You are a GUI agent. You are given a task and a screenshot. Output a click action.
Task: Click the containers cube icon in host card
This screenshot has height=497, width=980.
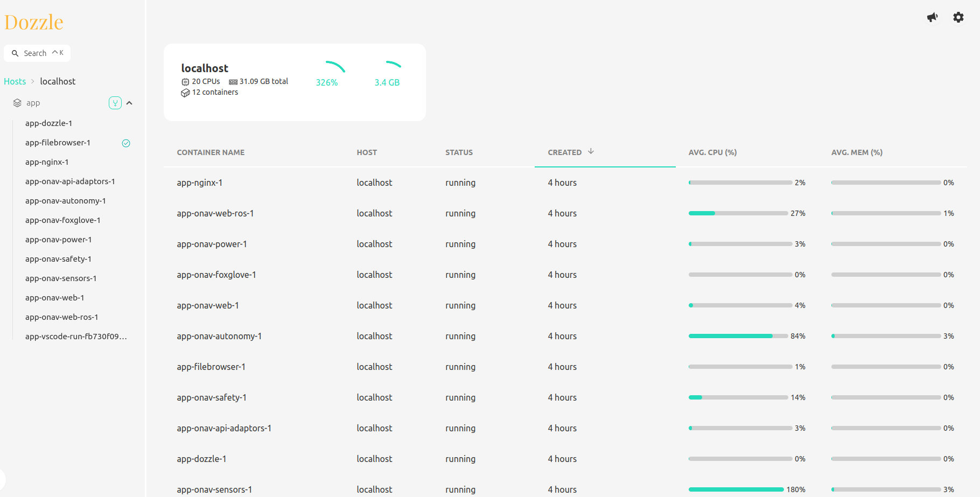(185, 93)
